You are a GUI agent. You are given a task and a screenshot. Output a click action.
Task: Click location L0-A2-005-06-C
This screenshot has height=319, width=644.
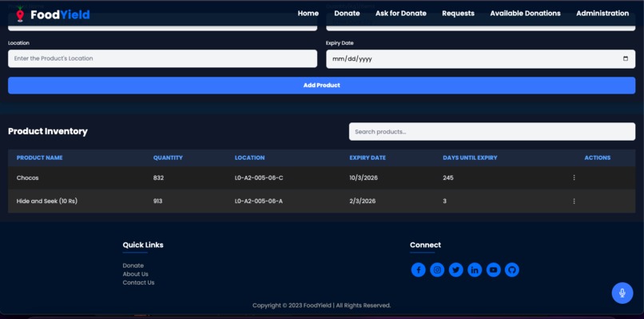pos(259,178)
